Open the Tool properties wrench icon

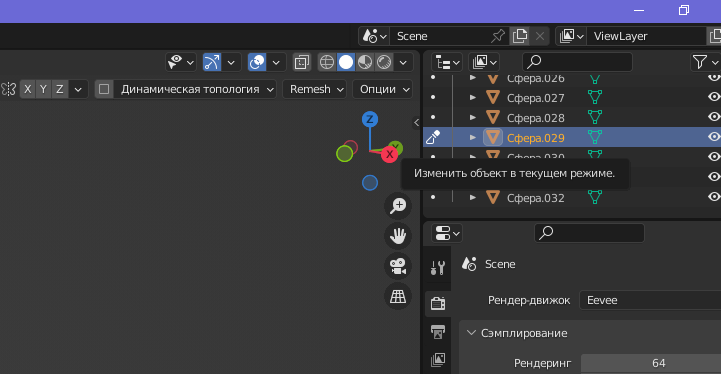click(438, 267)
